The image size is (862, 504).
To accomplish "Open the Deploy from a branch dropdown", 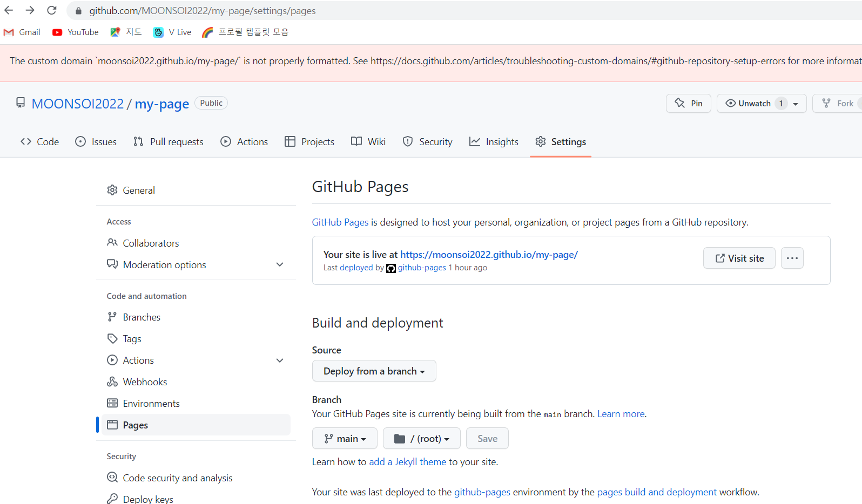I will tap(374, 371).
